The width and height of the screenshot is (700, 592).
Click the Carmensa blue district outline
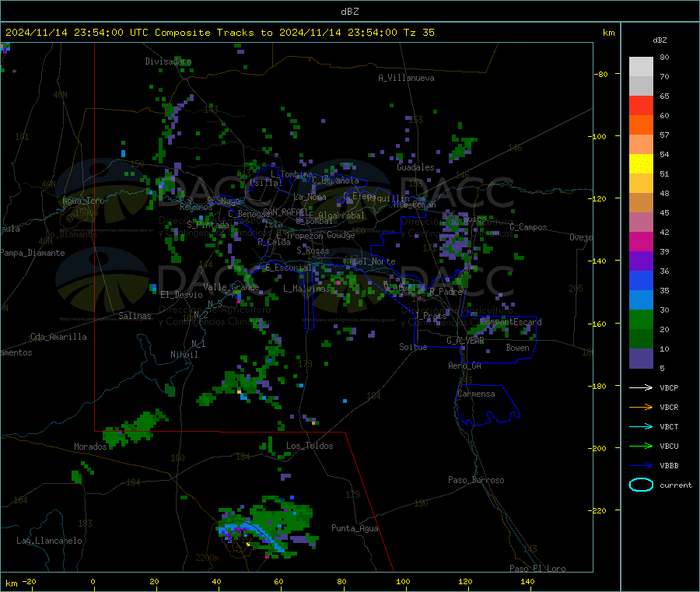[x=488, y=405]
